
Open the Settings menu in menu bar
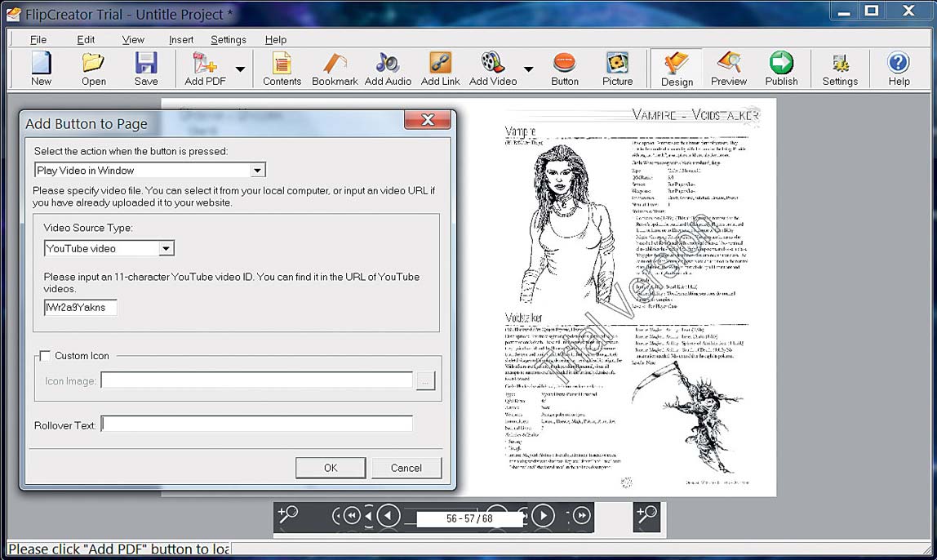pos(229,39)
